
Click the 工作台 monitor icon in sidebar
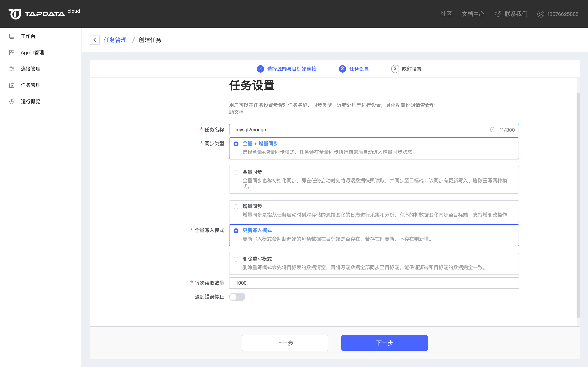[12, 36]
